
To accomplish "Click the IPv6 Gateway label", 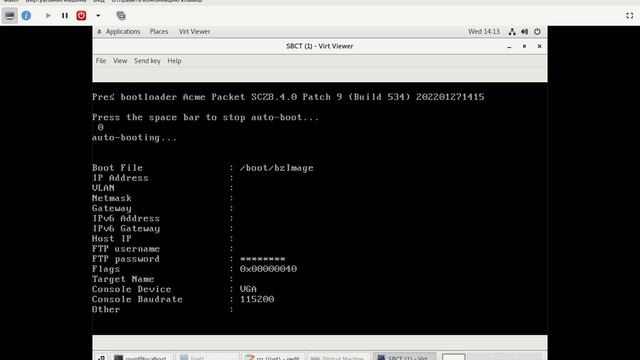I will pos(126,229).
